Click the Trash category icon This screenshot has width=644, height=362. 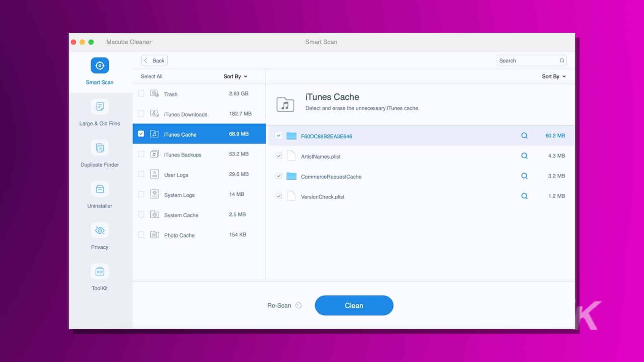click(x=155, y=94)
